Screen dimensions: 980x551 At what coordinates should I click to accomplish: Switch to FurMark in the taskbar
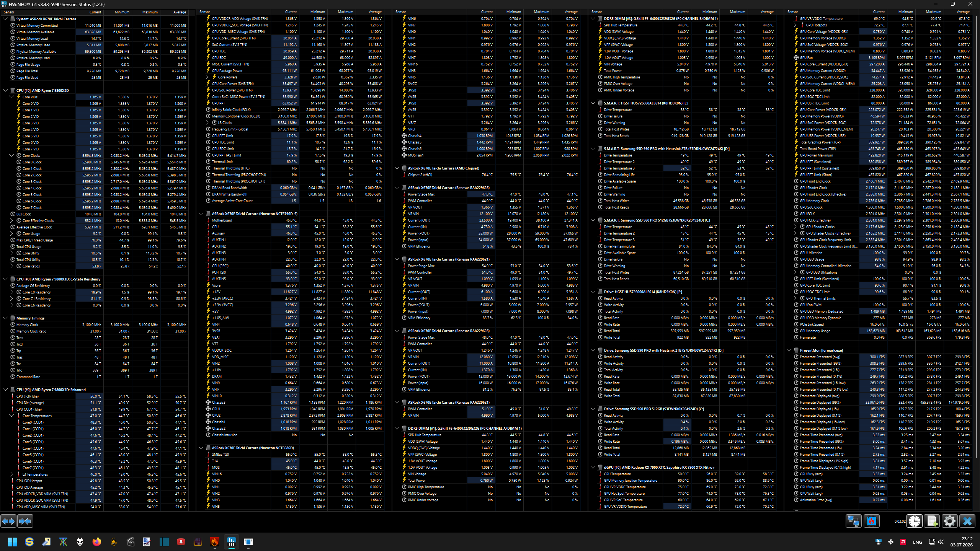(214, 542)
